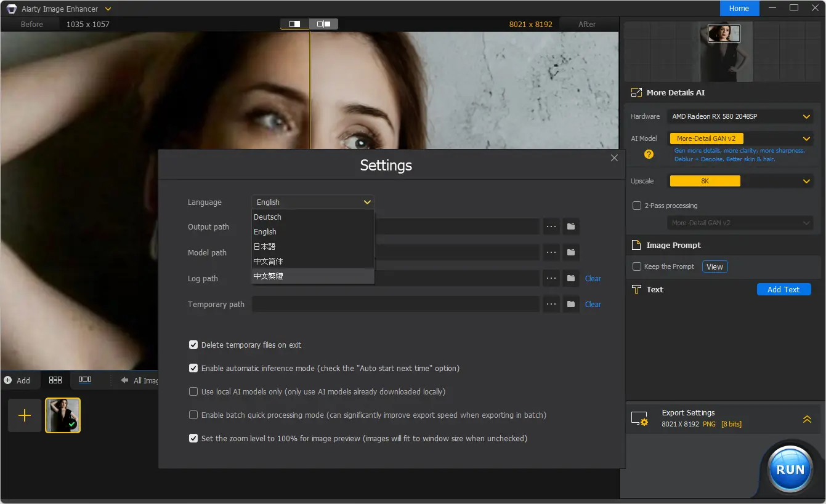Click the Text tool icon
This screenshot has width=826, height=504.
636,289
